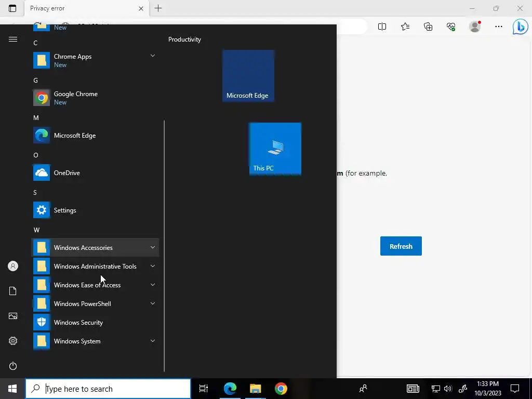Screen dimensions: 532x399
Task: Click the Start app list scrollbar
Action: click(164, 246)
